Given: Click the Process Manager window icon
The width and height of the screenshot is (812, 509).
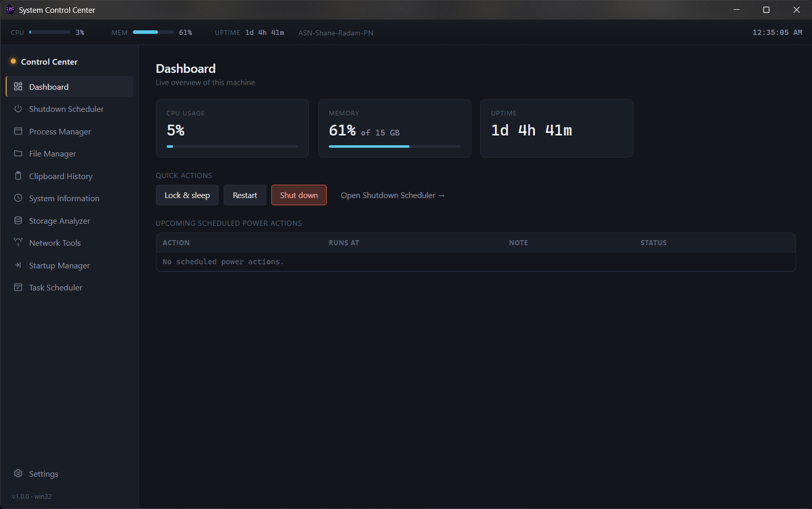Looking at the screenshot, I should click(18, 131).
